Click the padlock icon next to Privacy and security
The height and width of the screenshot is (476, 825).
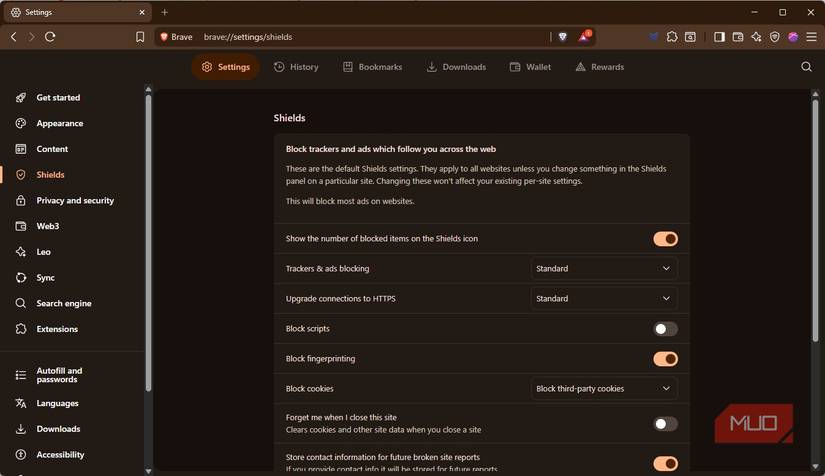21,200
